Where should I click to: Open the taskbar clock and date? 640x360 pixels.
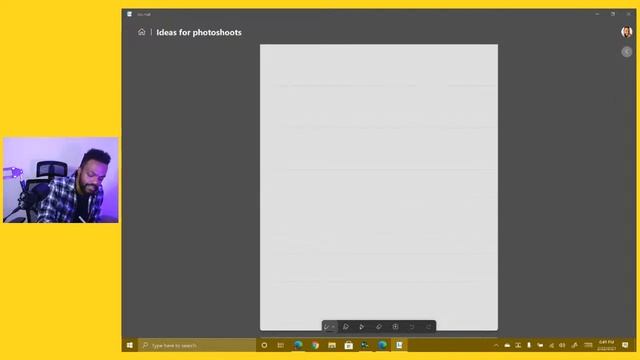607,345
